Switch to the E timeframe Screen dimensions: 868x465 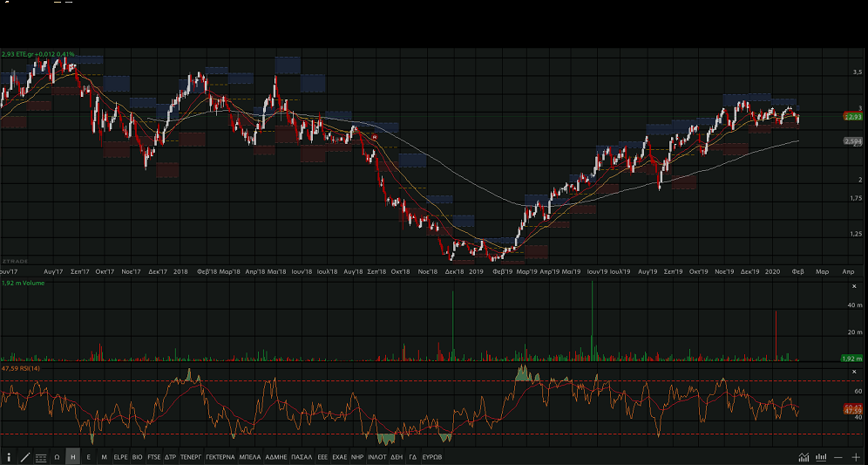(88, 456)
